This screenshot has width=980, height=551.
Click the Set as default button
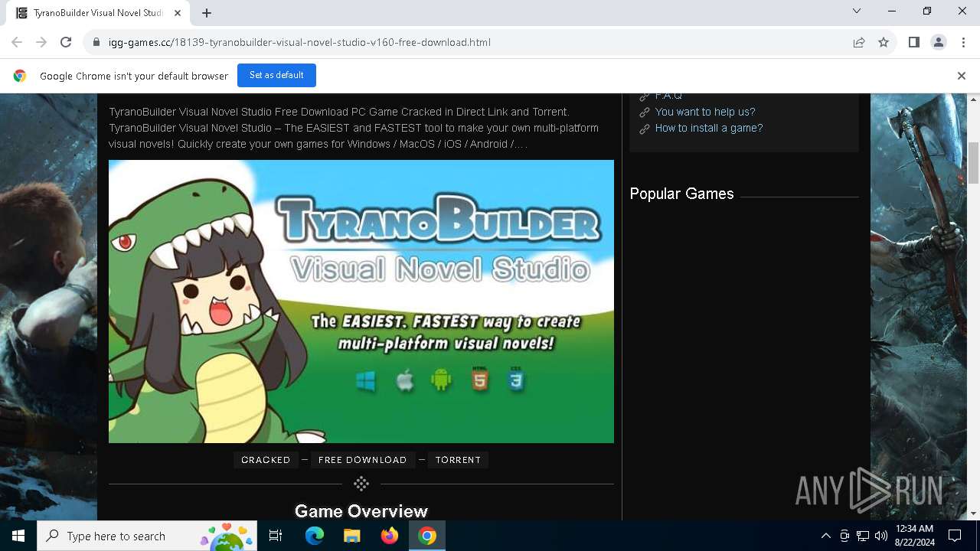[276, 75]
